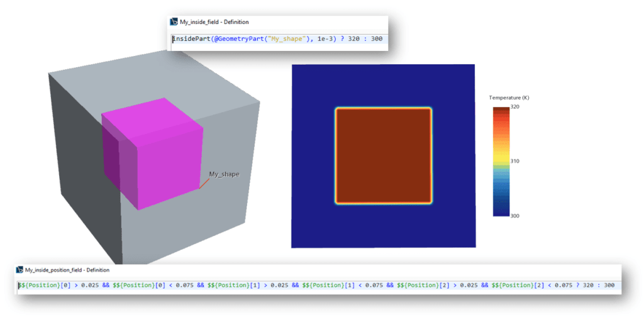The image size is (644, 322).
Task: Click the My_shape annotation label
Action: [224, 174]
